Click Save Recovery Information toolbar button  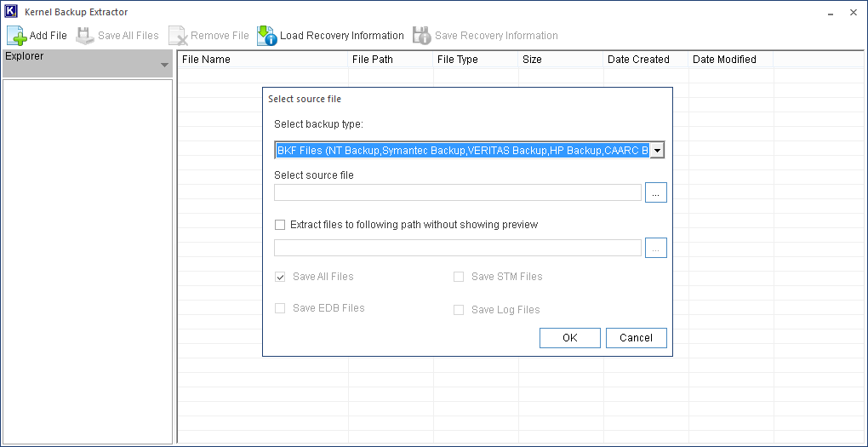(x=485, y=36)
